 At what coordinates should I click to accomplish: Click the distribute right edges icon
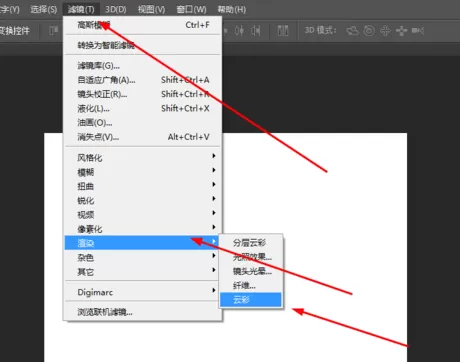click(x=256, y=31)
